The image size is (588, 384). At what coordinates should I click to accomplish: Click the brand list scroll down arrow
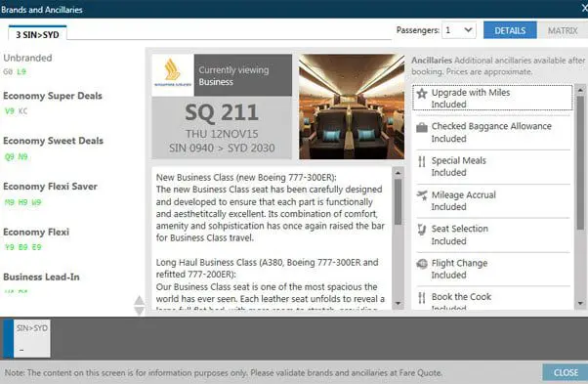click(x=139, y=311)
